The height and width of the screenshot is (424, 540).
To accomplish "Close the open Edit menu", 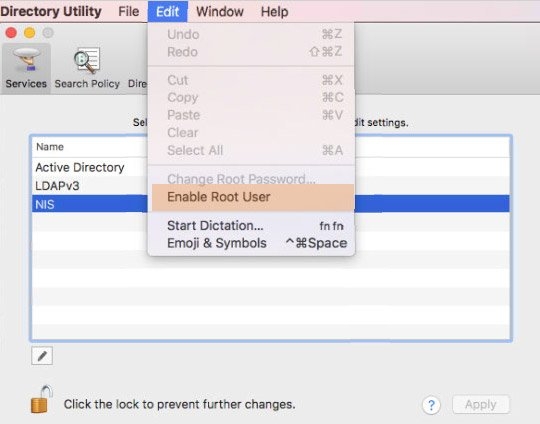I will tap(168, 11).
